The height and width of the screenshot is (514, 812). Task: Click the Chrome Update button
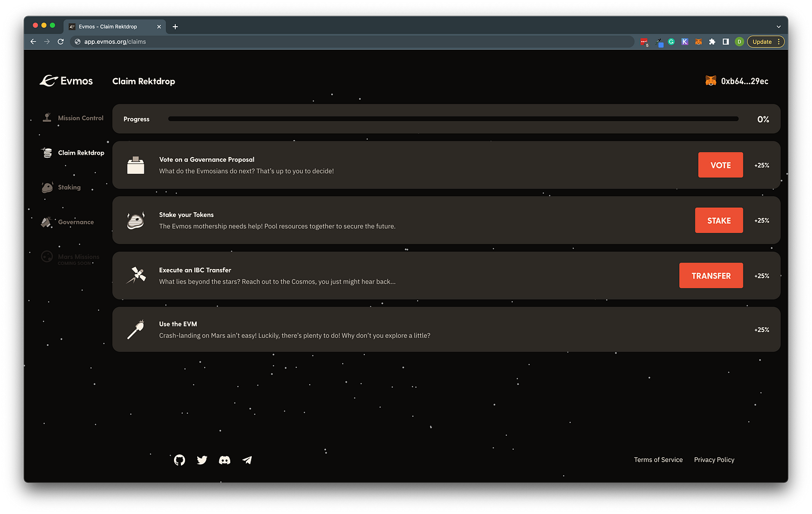[x=766, y=42]
